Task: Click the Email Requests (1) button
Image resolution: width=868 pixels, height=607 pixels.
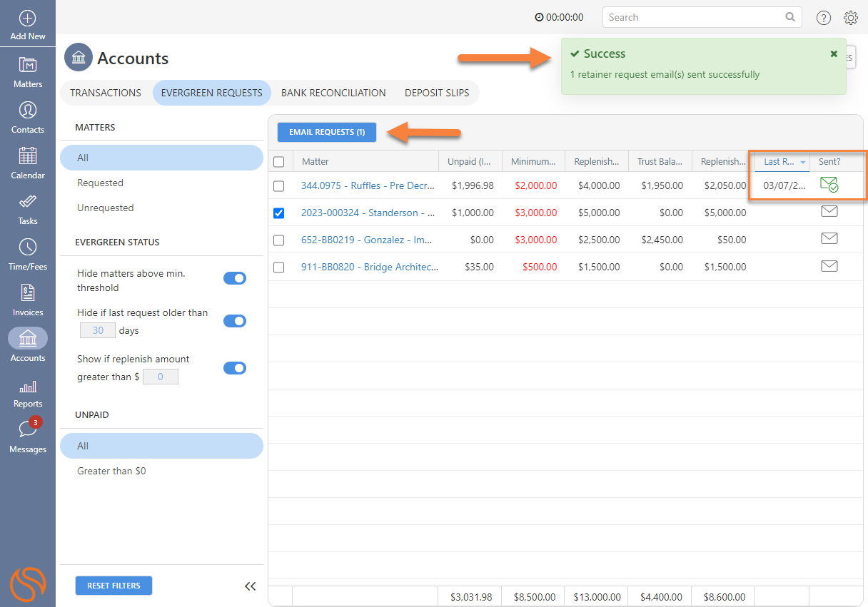Action: 327,132
